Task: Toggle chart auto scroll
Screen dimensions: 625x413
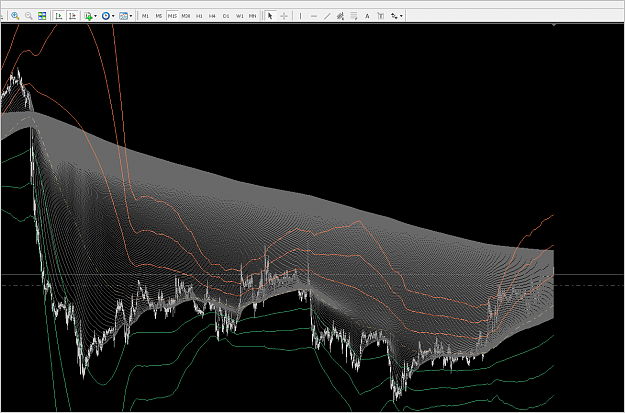Action: click(x=59, y=16)
